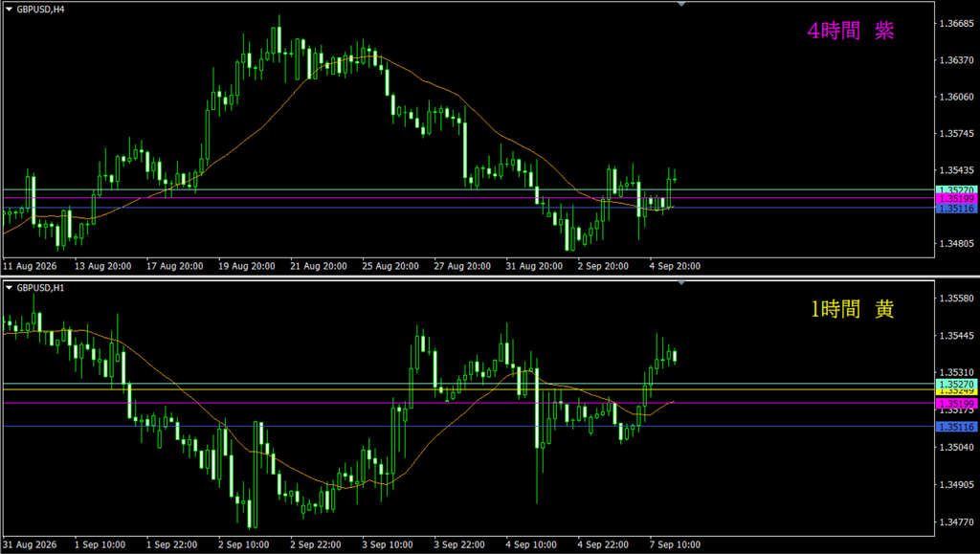Click the GBPUSD,H4 chart title text
Image resolution: width=980 pixels, height=554 pixels.
point(40,10)
